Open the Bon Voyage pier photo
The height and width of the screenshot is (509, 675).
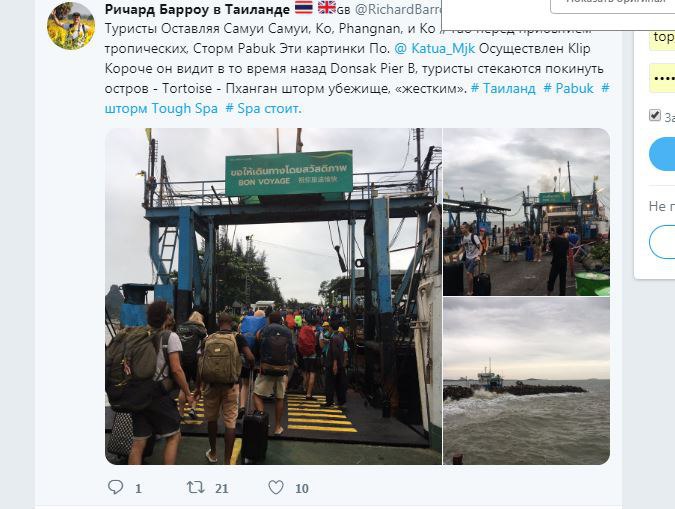coord(273,296)
